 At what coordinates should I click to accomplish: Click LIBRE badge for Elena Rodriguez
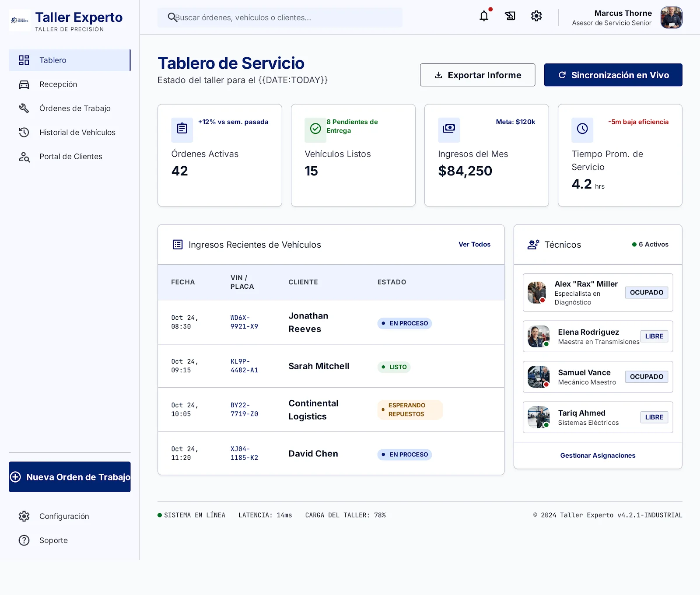point(654,336)
